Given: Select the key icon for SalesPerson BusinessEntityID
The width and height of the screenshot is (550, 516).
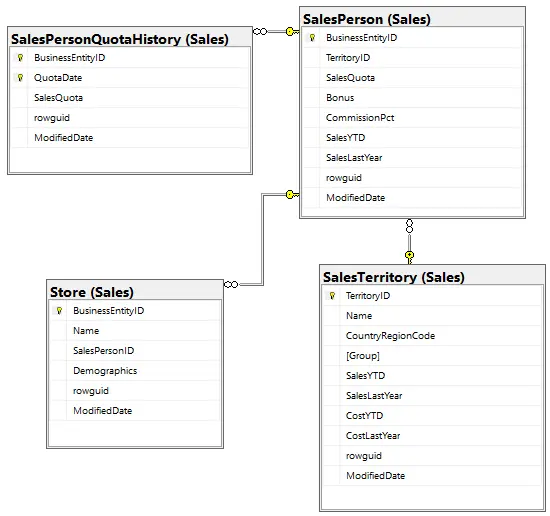Looking at the screenshot, I should pos(312,38).
